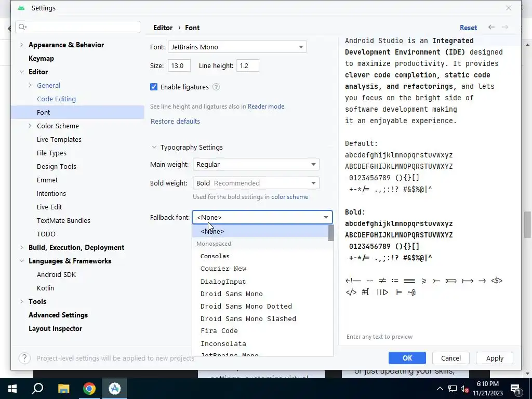Click the OK button

click(407, 358)
